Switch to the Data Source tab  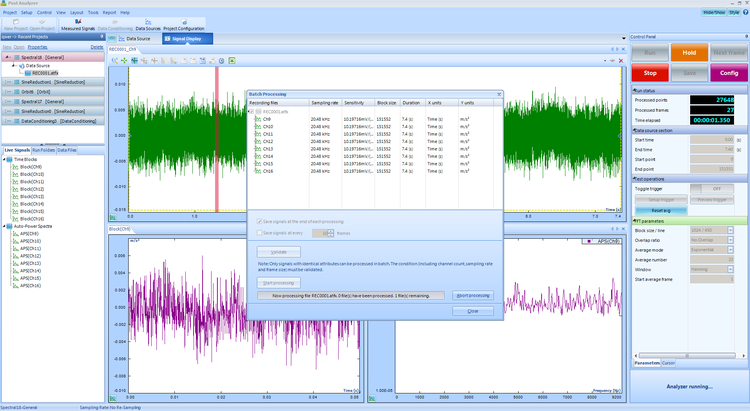point(136,38)
